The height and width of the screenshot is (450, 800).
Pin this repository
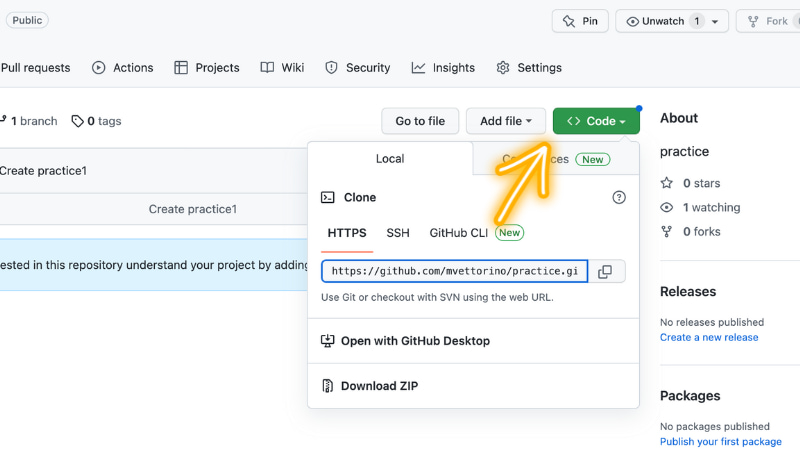pyautogui.click(x=580, y=21)
